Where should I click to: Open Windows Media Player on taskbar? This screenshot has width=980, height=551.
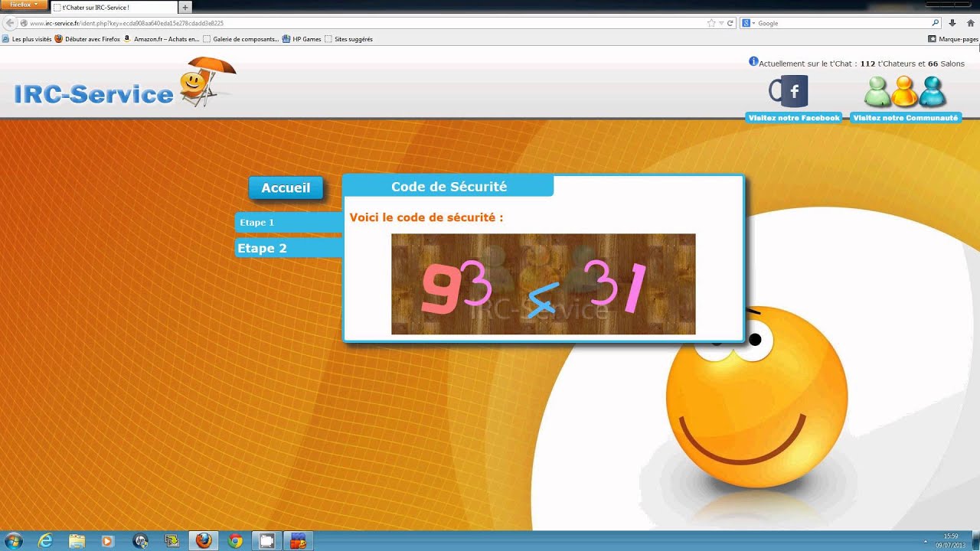[x=107, y=540]
